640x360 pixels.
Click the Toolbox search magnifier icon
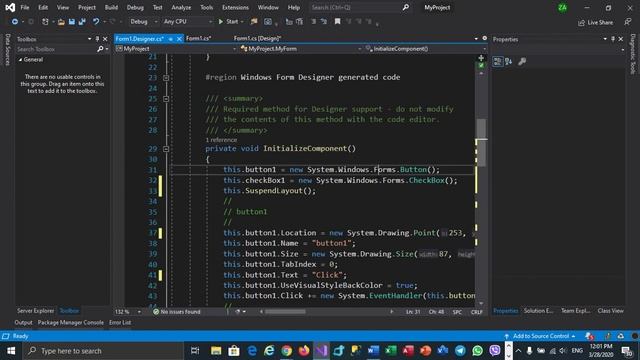[x=100, y=49]
